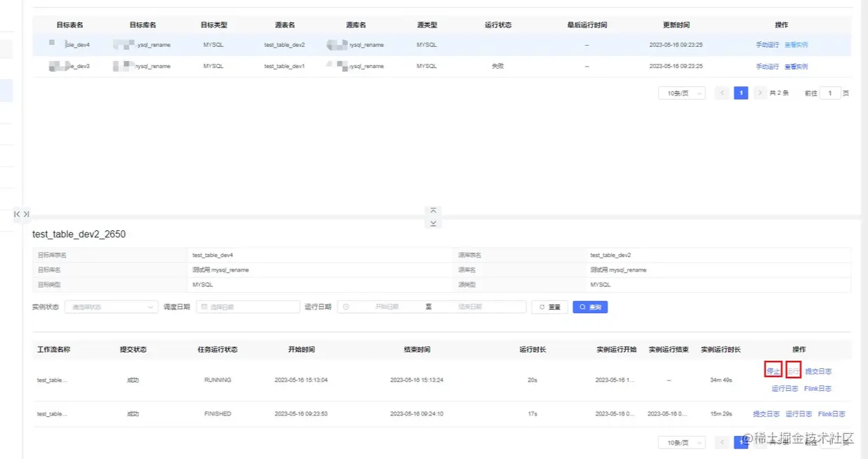This screenshot has height=459, width=868.
Task: Click the 前往 page number input box
Action: click(x=830, y=93)
